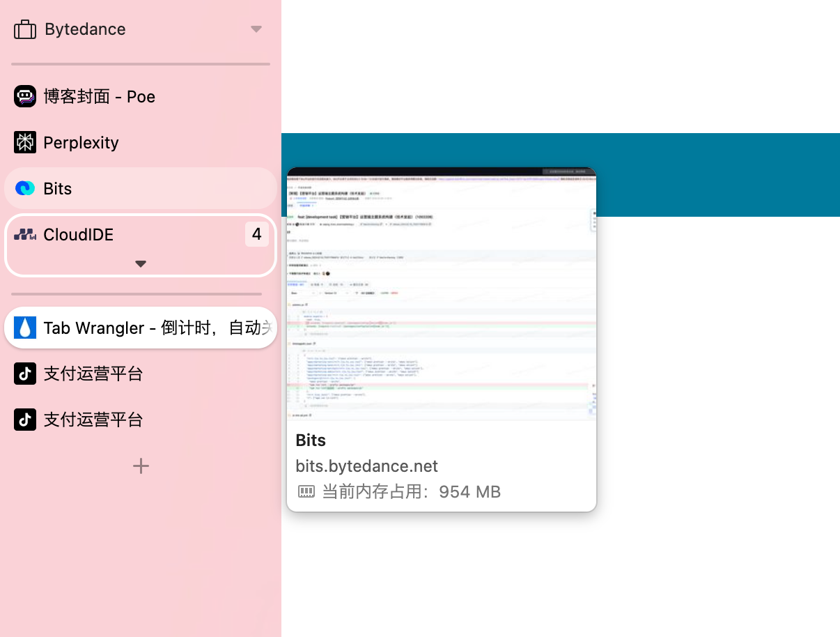Open the Bytedance workspace briefcase icon
Screen dimensions: 840x637
click(x=25, y=29)
